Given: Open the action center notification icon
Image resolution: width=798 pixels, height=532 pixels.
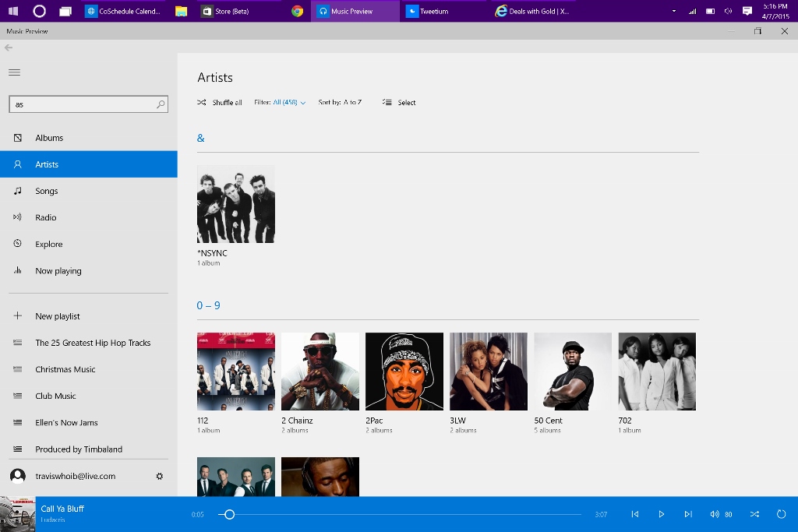Looking at the screenshot, I should pyautogui.click(x=747, y=11).
